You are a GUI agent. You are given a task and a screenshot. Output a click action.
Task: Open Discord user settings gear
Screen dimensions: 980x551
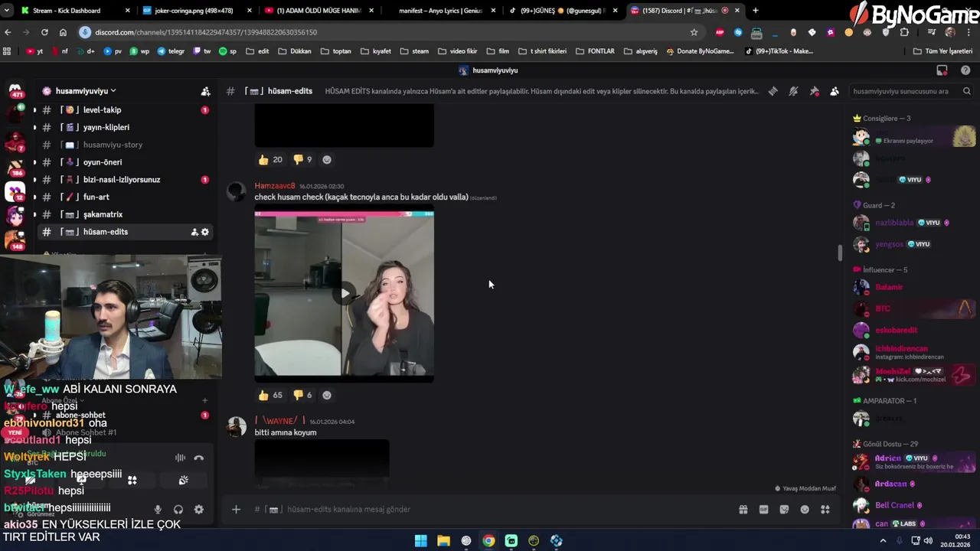pos(199,510)
